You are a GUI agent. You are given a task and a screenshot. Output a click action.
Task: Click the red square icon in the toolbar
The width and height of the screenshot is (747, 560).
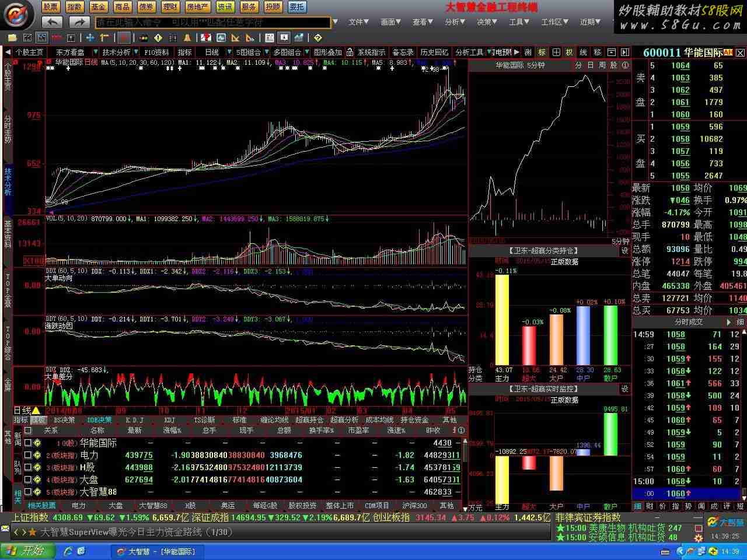(124, 38)
